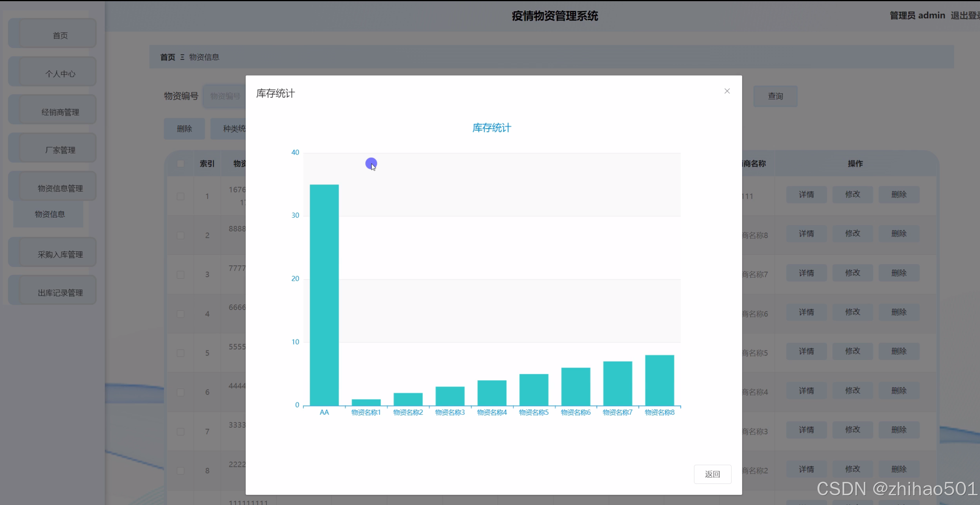Toggle the select-all checkbox in table header
Screen dimensions: 980x505
tap(180, 164)
